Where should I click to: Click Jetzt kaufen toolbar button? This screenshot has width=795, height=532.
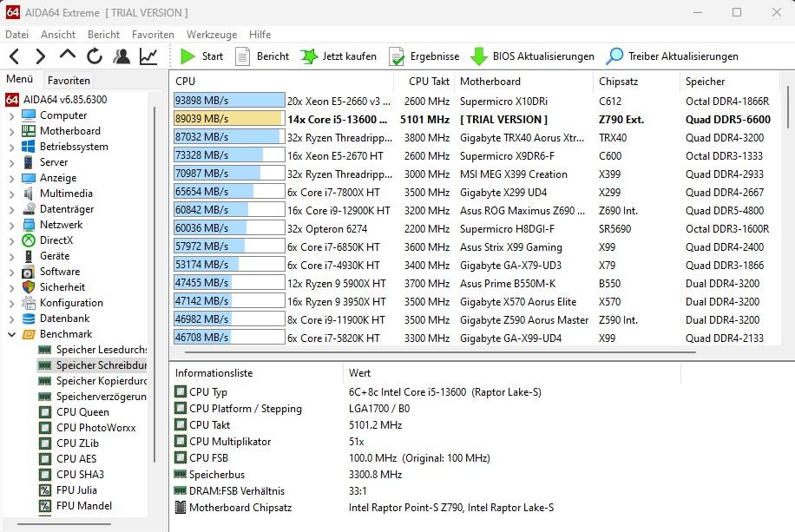coord(338,56)
